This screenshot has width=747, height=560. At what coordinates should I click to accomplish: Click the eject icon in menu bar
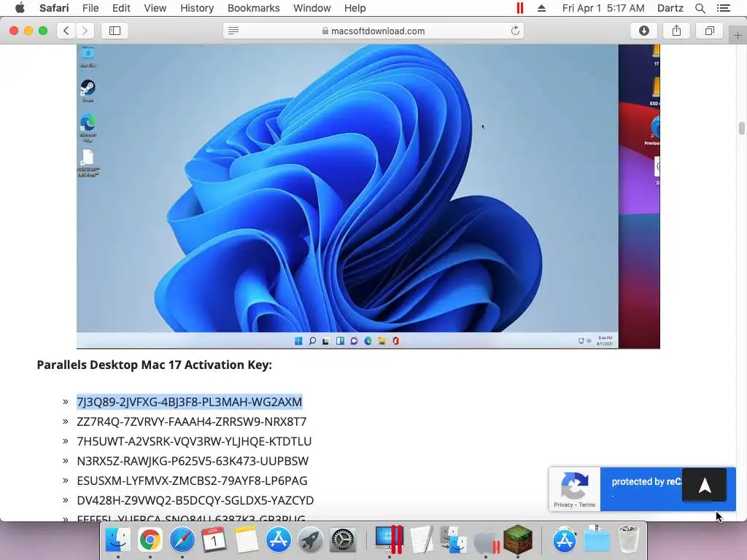pos(541,8)
